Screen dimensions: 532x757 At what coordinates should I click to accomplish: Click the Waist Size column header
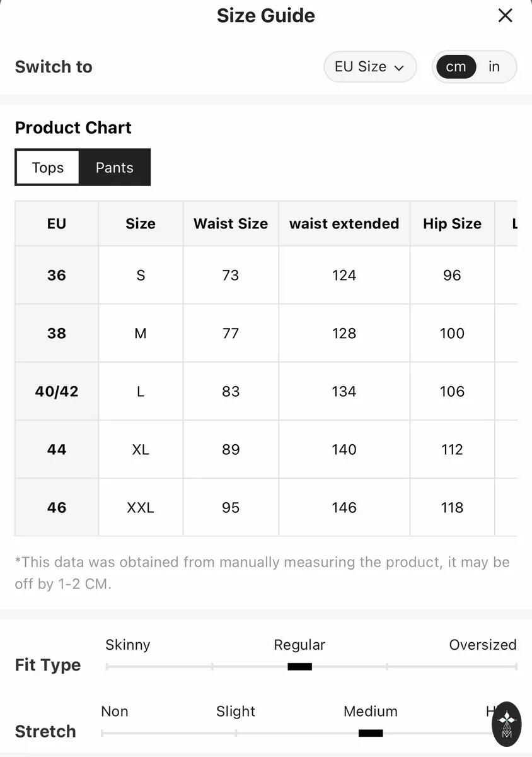pyautogui.click(x=231, y=223)
